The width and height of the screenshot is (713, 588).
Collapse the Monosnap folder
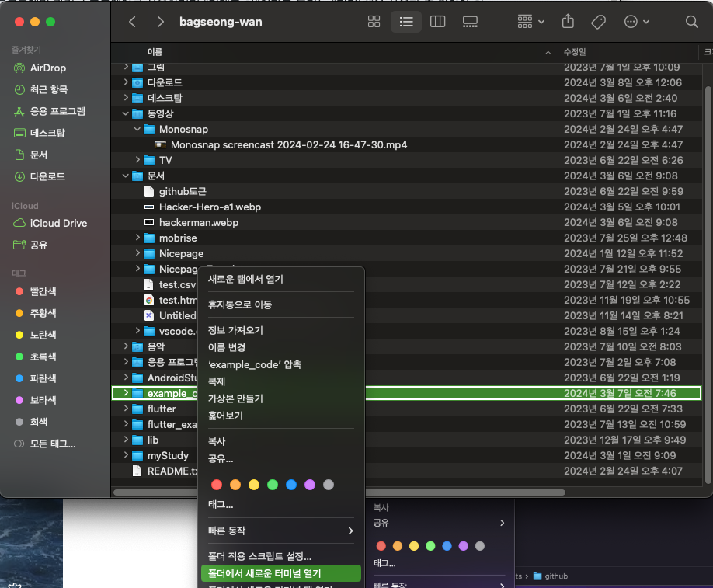(x=137, y=129)
